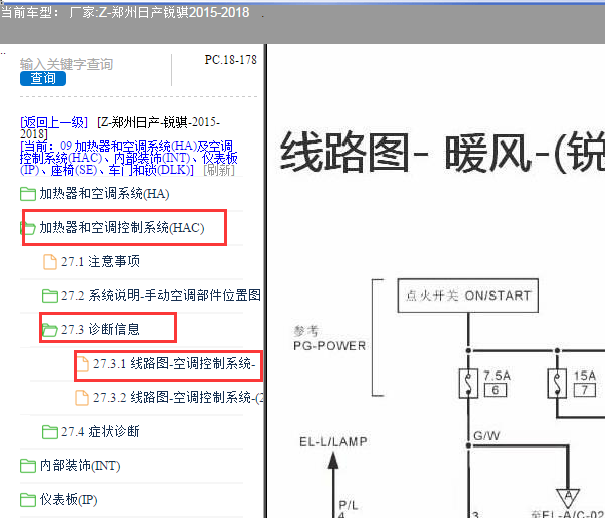
Task: Open 加热器和空调系统(HA) tree entry
Action: point(104,194)
